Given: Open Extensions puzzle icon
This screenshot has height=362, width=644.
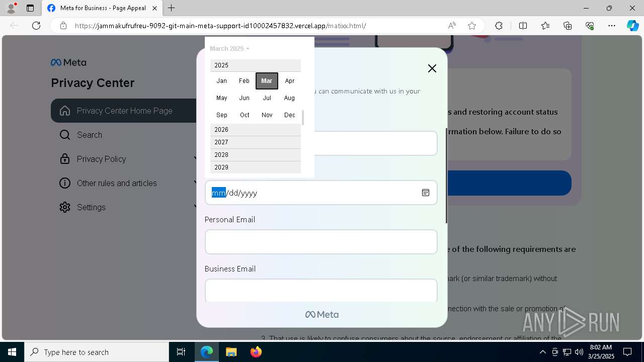Looking at the screenshot, I should (x=499, y=26).
